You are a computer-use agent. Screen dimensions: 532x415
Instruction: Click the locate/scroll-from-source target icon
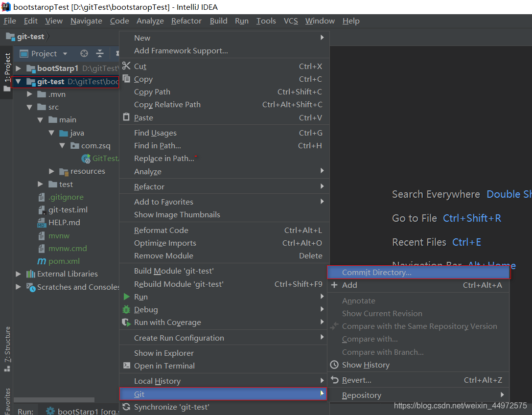tap(84, 54)
